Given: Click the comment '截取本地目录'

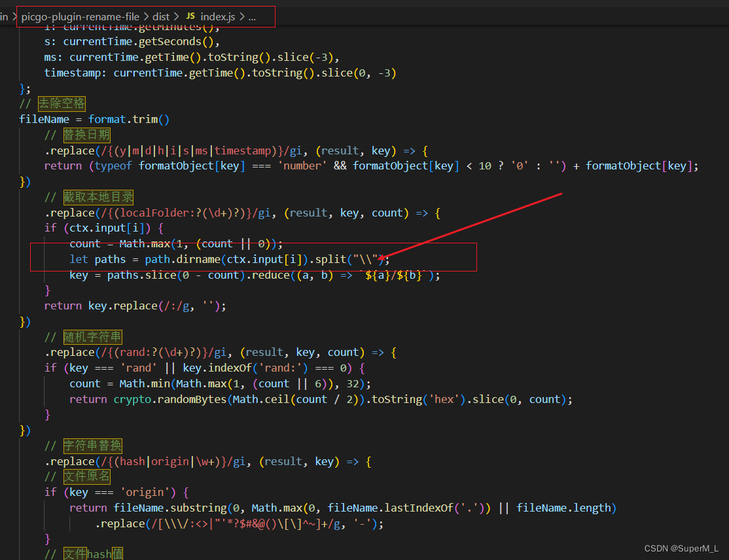Looking at the screenshot, I should pyautogui.click(x=99, y=197).
